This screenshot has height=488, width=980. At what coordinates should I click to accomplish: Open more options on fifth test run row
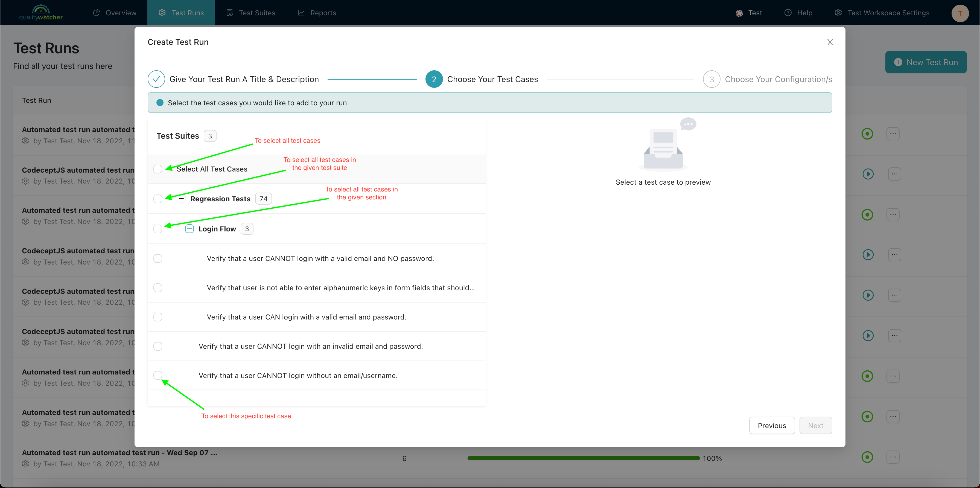[894, 295]
